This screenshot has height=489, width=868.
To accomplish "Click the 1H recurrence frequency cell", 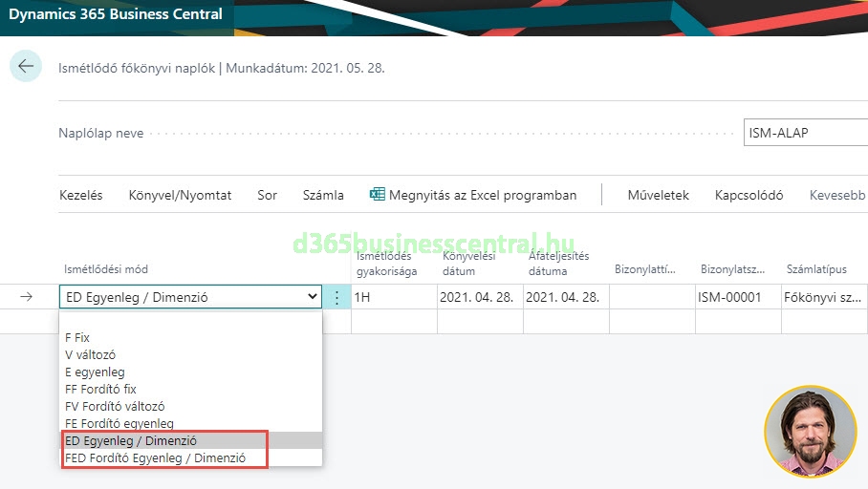I will pos(394,297).
